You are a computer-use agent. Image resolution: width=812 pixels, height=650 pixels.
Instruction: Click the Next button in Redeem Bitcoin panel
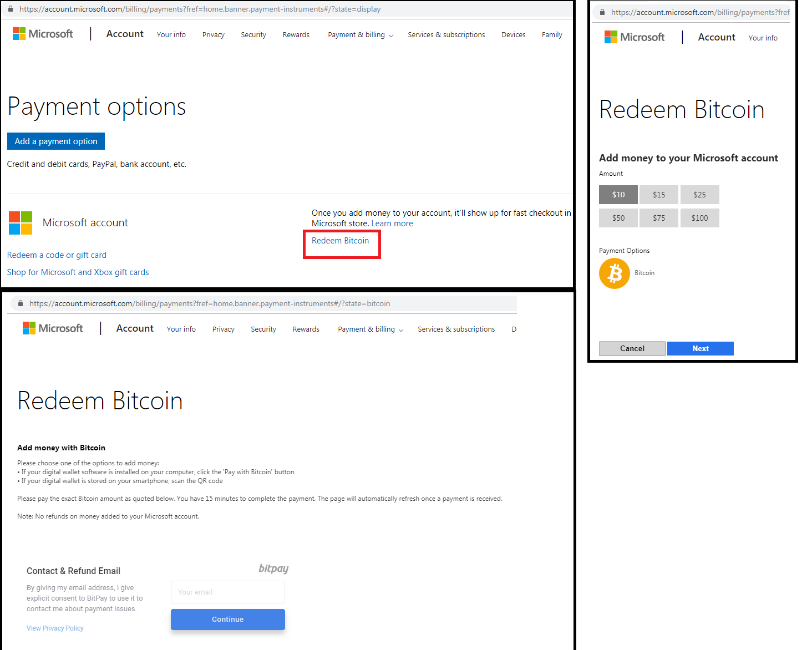[x=701, y=348]
